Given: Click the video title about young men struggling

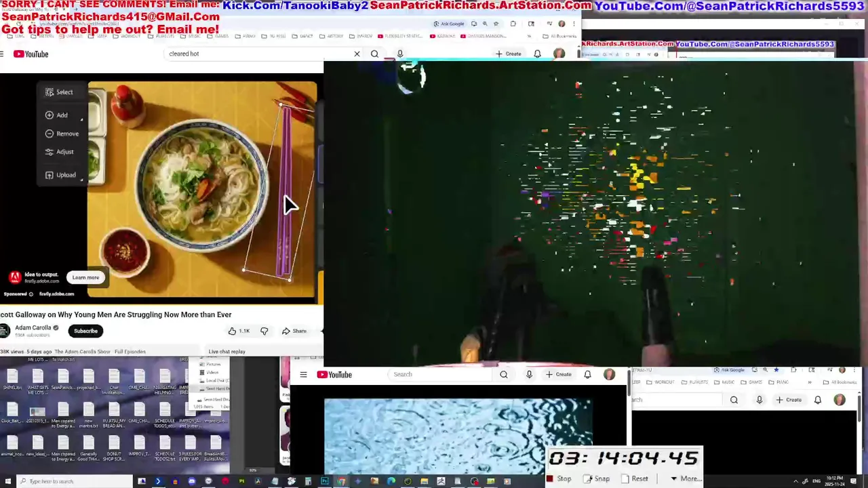Looking at the screenshot, I should coord(116,314).
